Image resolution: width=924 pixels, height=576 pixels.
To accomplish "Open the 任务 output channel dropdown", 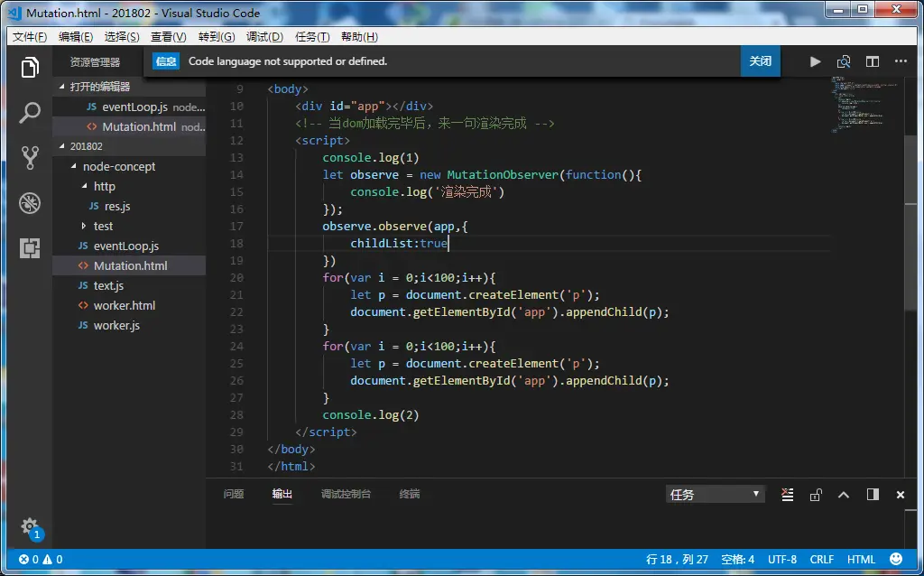I will (x=715, y=494).
